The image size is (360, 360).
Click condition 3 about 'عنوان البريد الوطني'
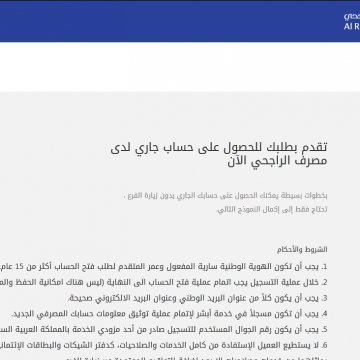pos(198,299)
